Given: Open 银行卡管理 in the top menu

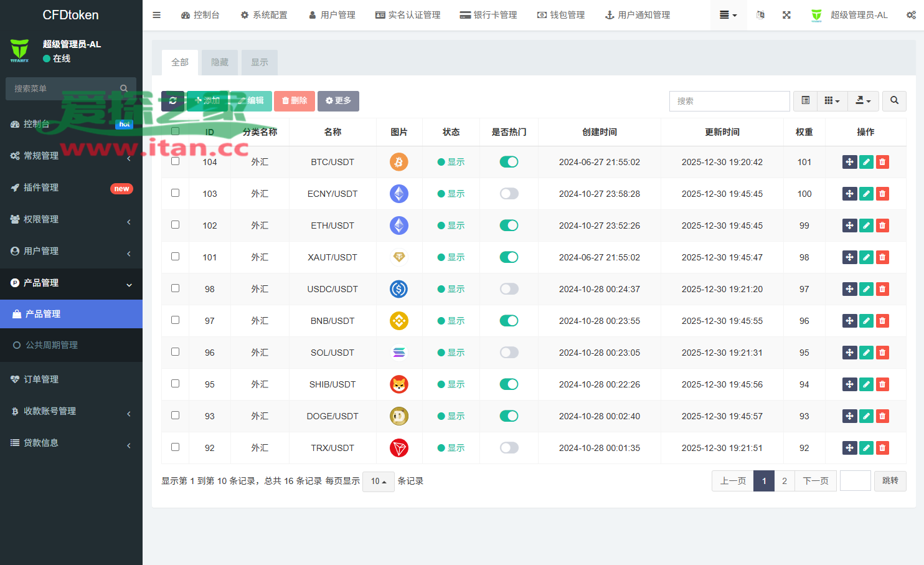Looking at the screenshot, I should point(488,15).
